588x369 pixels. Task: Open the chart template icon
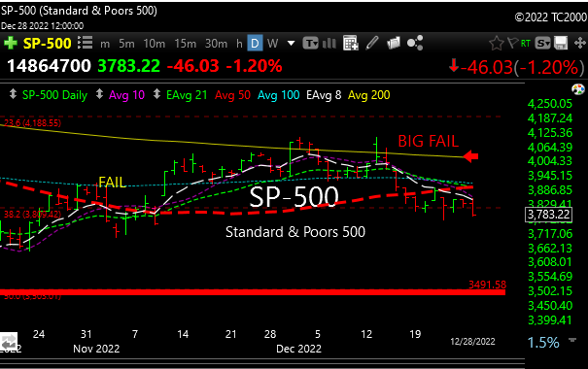310,44
